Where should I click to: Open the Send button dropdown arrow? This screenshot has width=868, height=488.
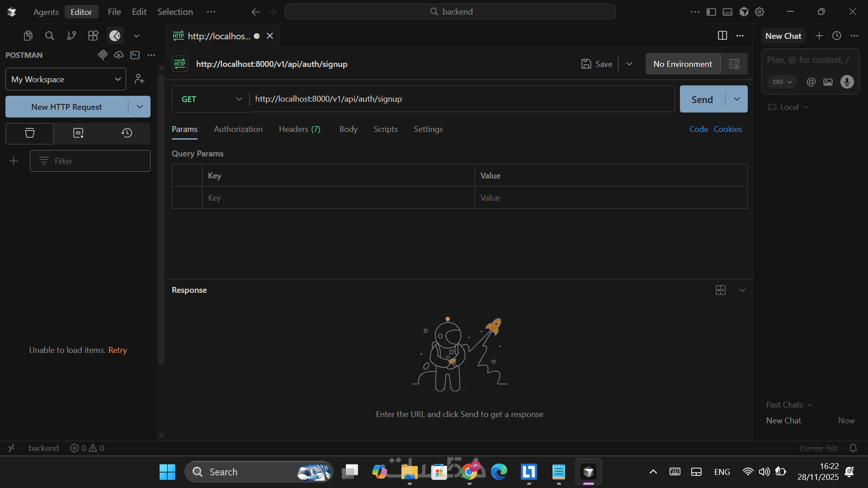pyautogui.click(x=737, y=99)
